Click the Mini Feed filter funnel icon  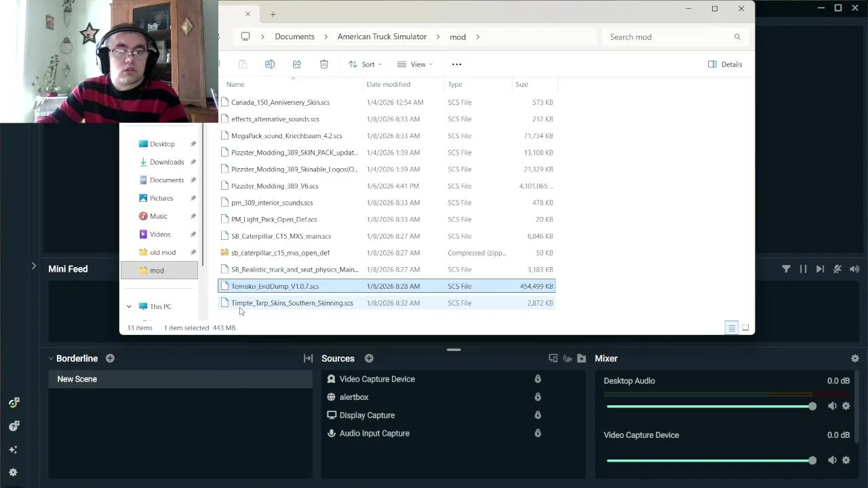(x=786, y=269)
